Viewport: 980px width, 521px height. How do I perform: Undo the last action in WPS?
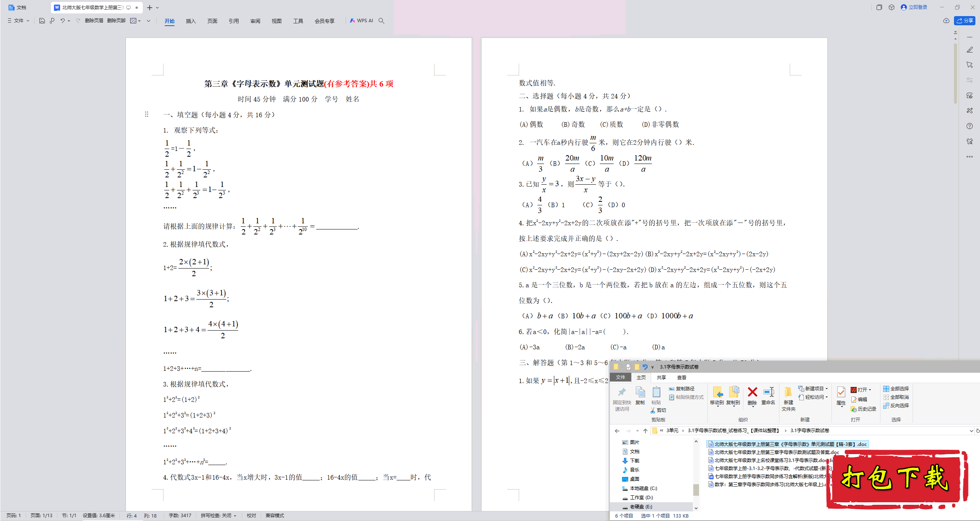(x=62, y=21)
